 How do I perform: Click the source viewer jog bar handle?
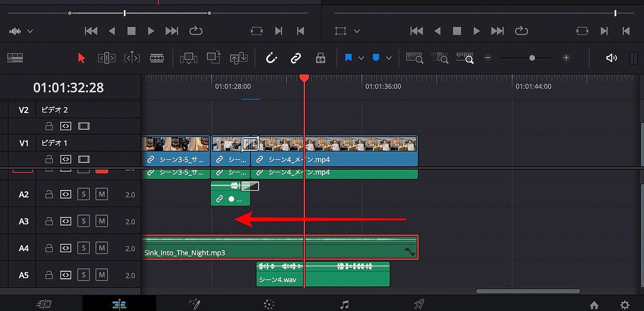pos(125,13)
